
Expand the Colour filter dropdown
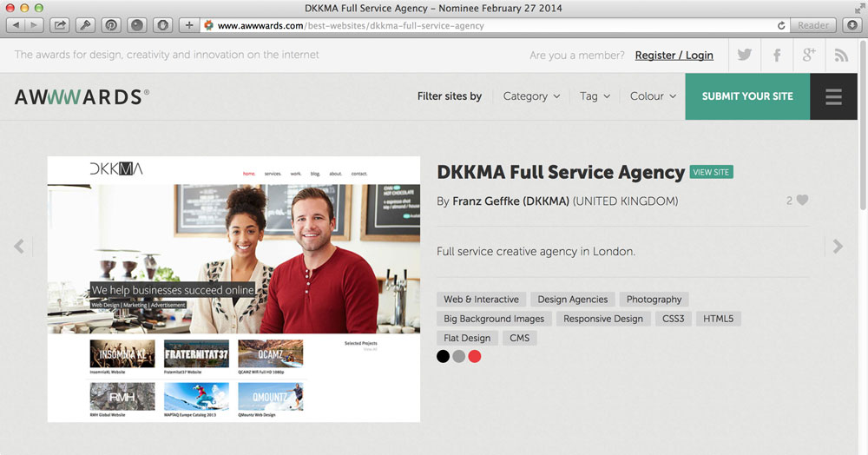[654, 96]
